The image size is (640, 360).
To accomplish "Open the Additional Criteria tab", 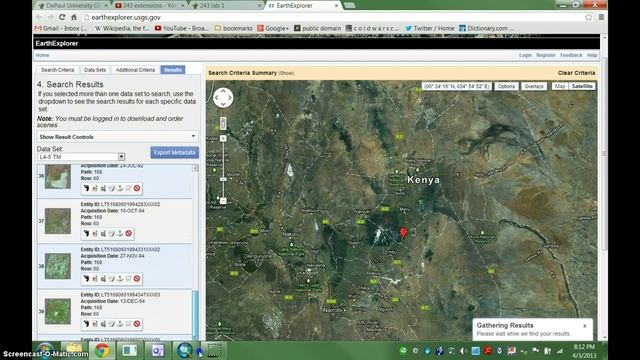I will (135, 70).
